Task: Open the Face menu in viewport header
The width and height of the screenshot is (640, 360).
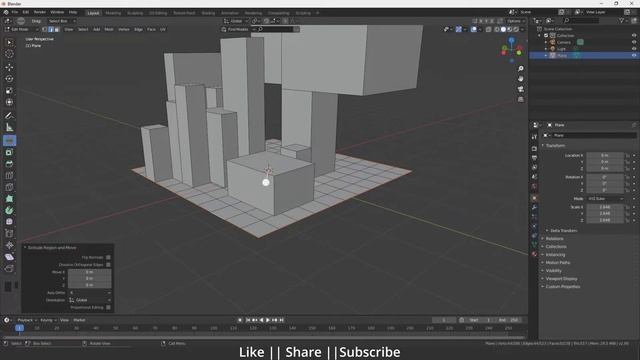Action: coord(151,29)
